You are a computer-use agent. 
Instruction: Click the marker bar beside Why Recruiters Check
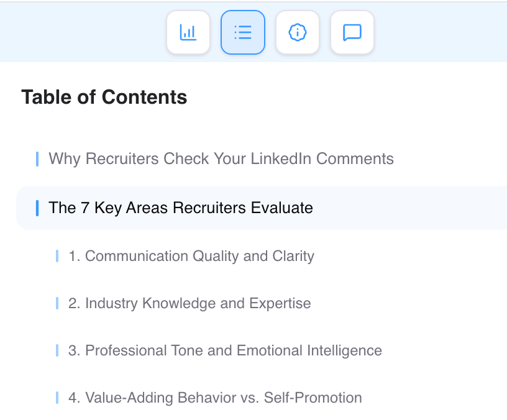[37, 159]
